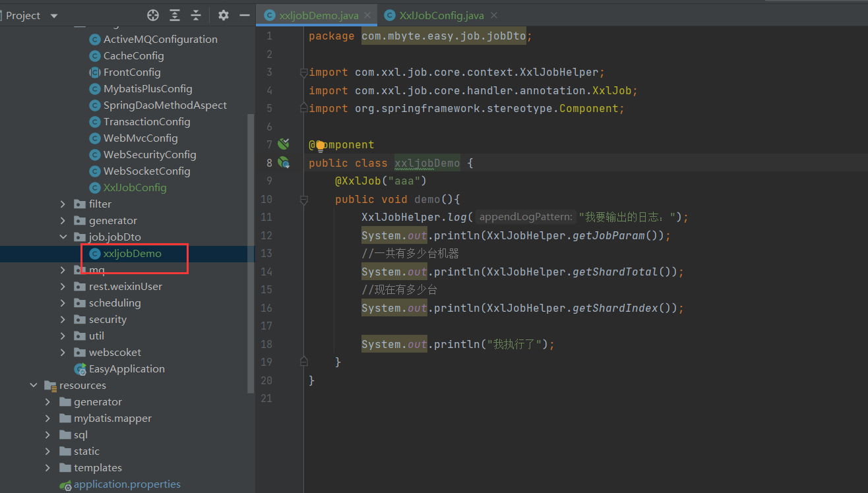
Task: Close the XxlJobConfig.java tab
Action: pyautogui.click(x=494, y=15)
